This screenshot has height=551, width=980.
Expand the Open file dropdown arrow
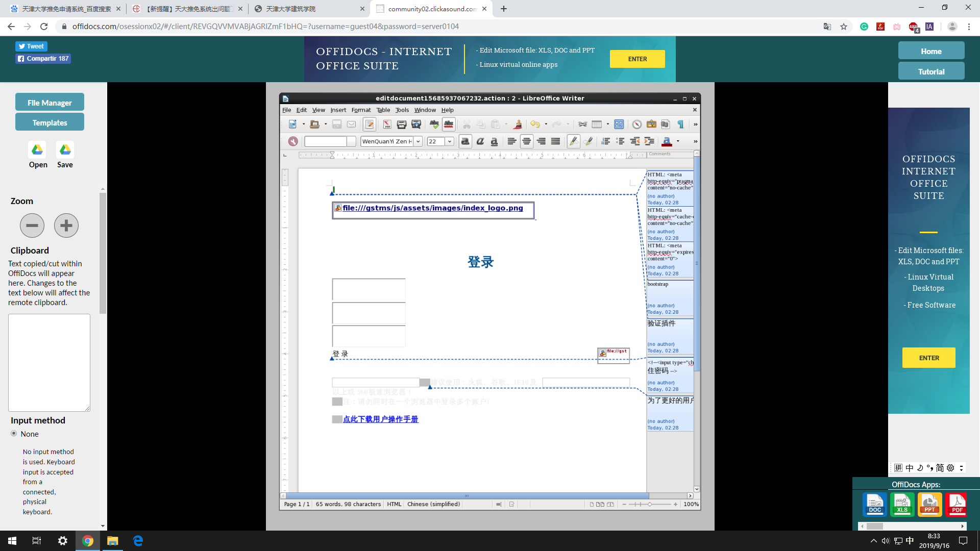pyautogui.click(x=325, y=124)
